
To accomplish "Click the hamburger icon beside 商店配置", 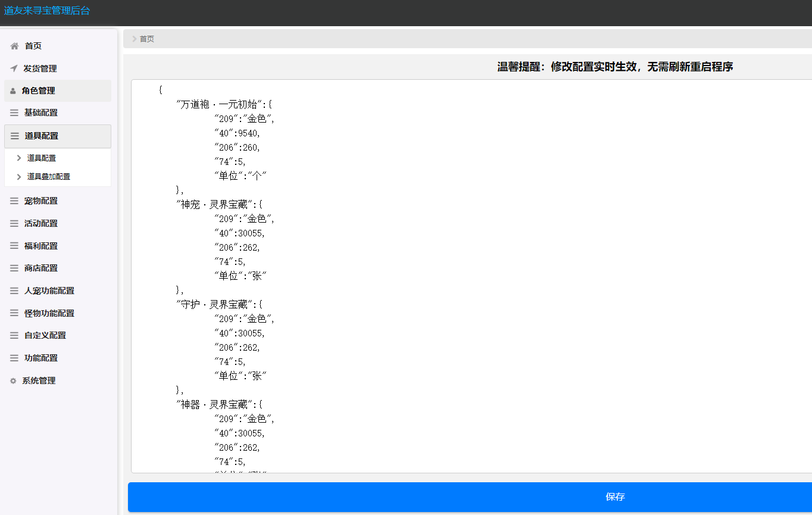I will [14, 269].
